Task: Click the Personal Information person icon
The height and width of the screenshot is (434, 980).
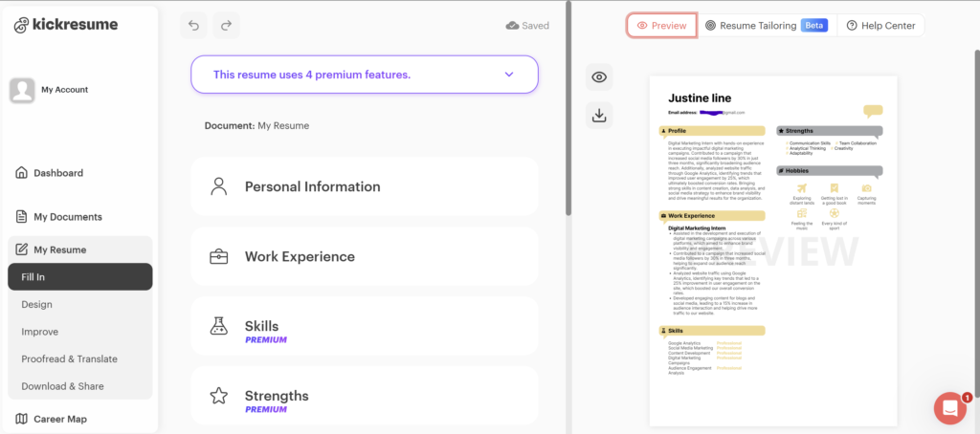Action: (x=219, y=186)
